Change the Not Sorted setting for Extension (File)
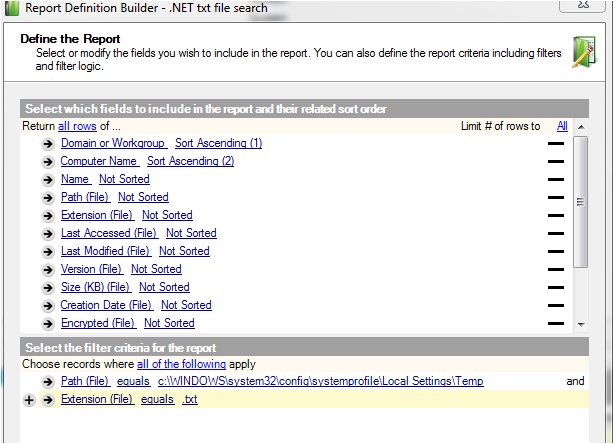Screen dimensions: 614x444 167,215
